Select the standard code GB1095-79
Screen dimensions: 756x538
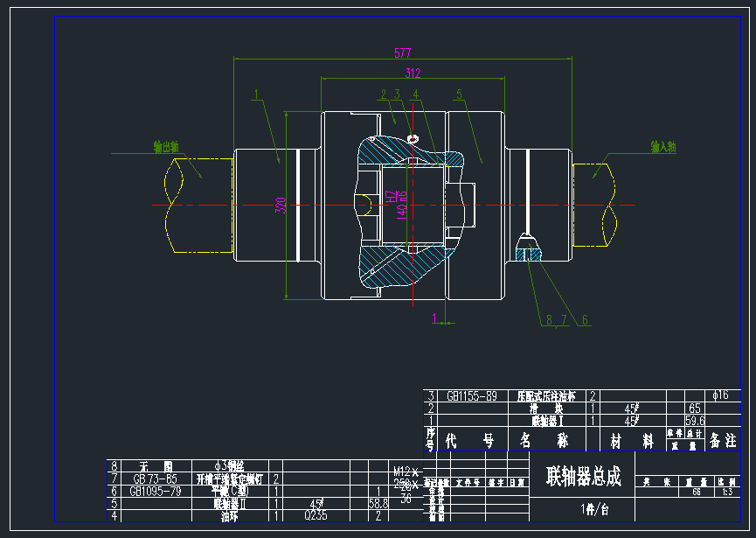pos(156,491)
